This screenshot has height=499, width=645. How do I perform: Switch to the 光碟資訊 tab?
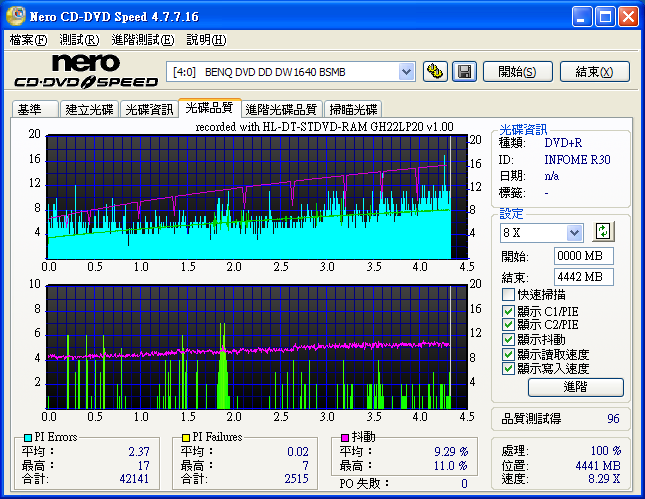coord(149,109)
